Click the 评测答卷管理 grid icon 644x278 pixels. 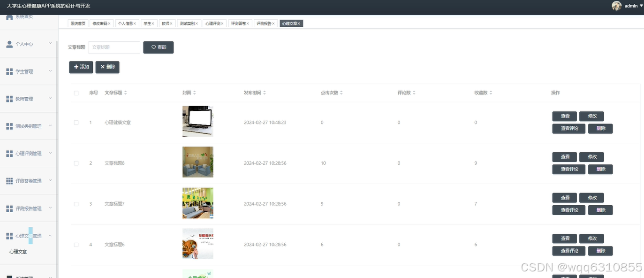[x=9, y=181]
